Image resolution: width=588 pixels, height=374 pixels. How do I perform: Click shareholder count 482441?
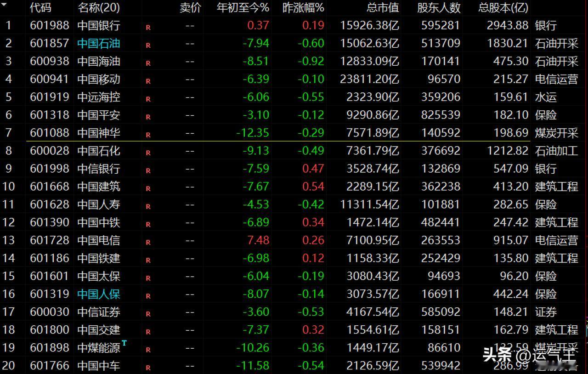[x=441, y=222]
